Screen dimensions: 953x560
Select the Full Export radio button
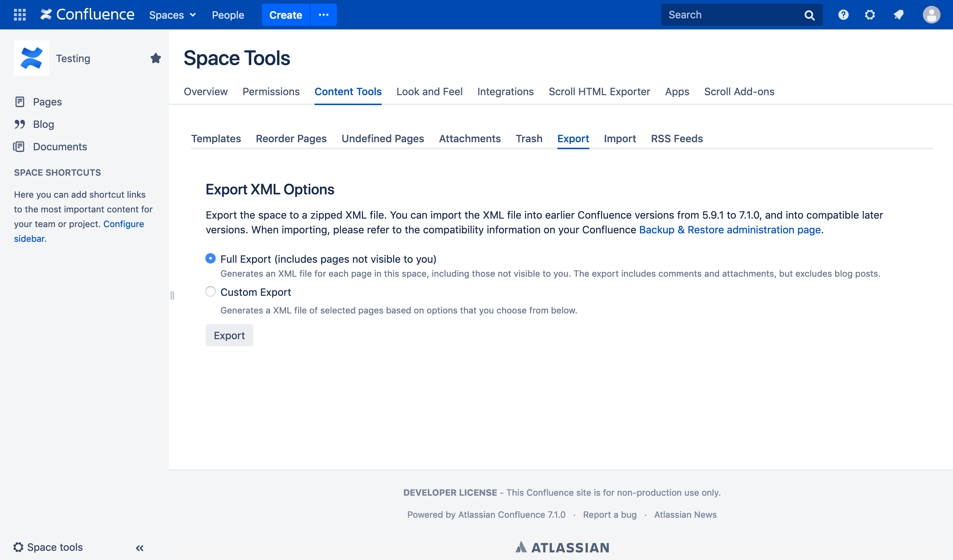pyautogui.click(x=210, y=259)
